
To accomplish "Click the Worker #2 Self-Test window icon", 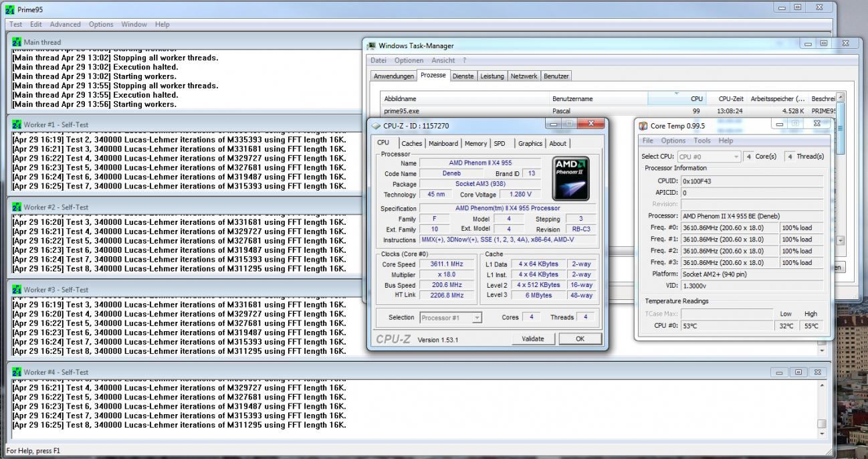I will click(x=16, y=207).
